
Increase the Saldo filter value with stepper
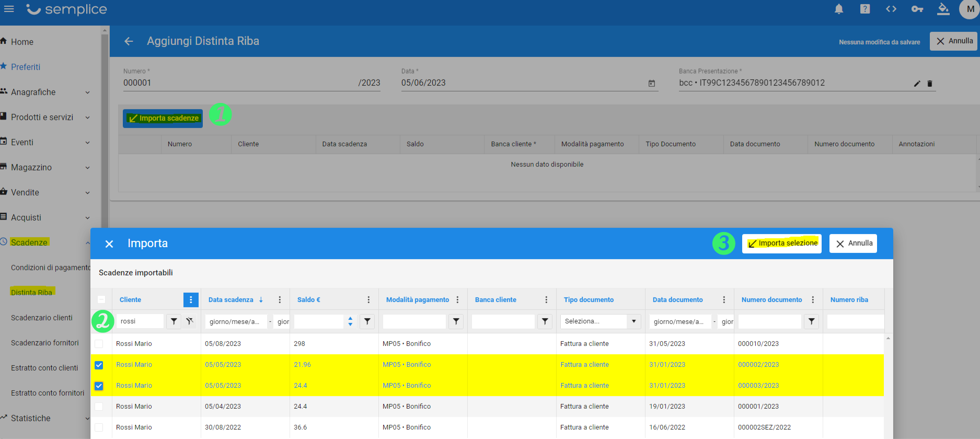pos(350,318)
